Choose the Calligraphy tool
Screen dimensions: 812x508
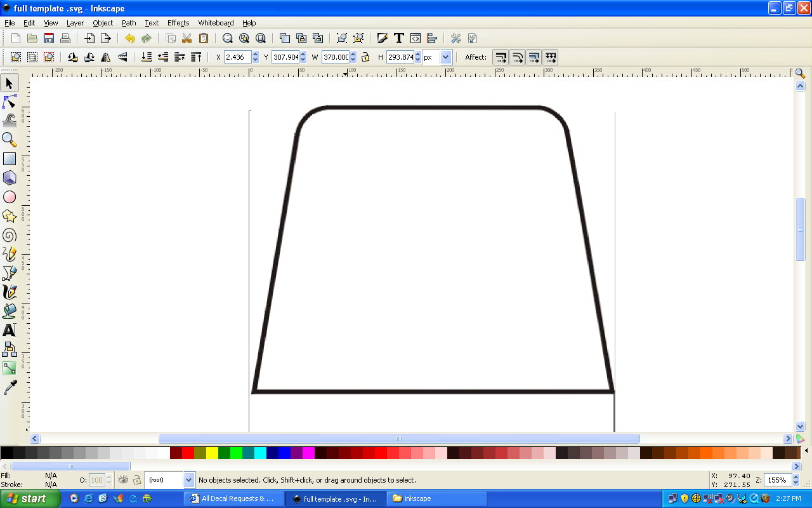coord(10,292)
